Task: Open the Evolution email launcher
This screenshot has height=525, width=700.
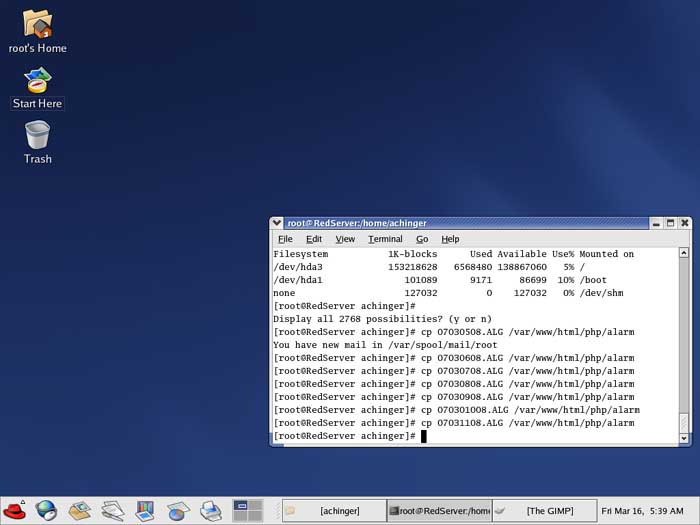Action: click(x=79, y=511)
